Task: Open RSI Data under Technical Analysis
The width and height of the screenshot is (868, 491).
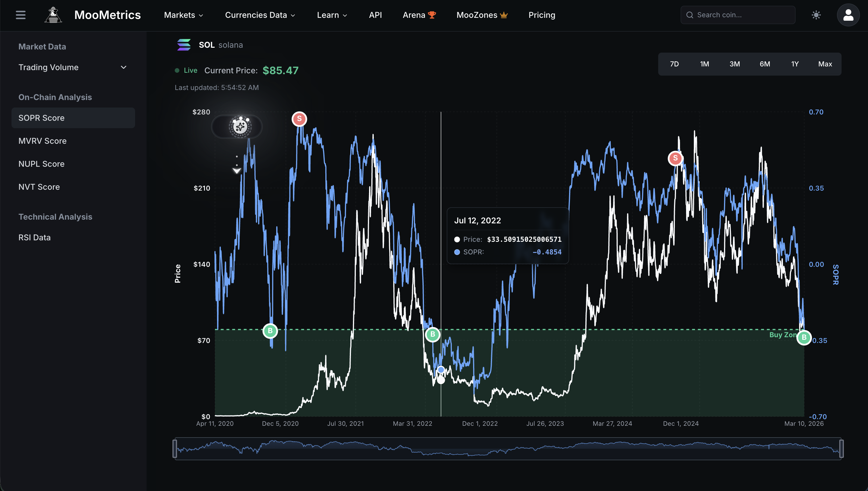Action: coord(34,237)
